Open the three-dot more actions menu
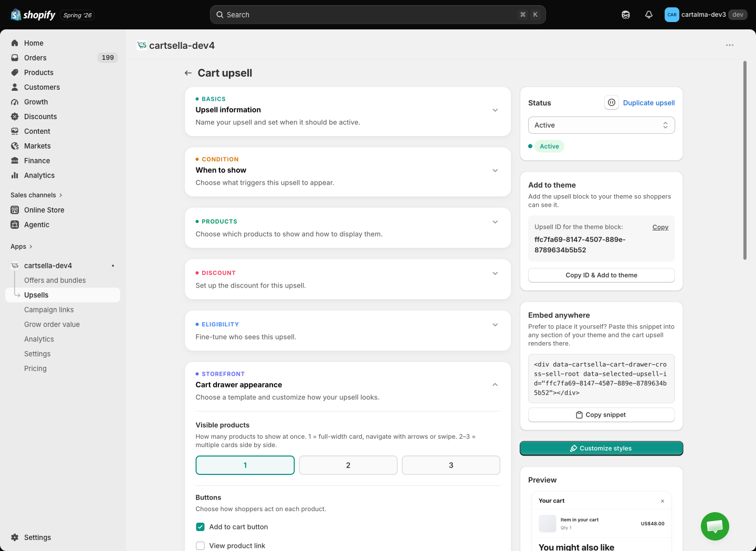The width and height of the screenshot is (756, 551). (730, 45)
